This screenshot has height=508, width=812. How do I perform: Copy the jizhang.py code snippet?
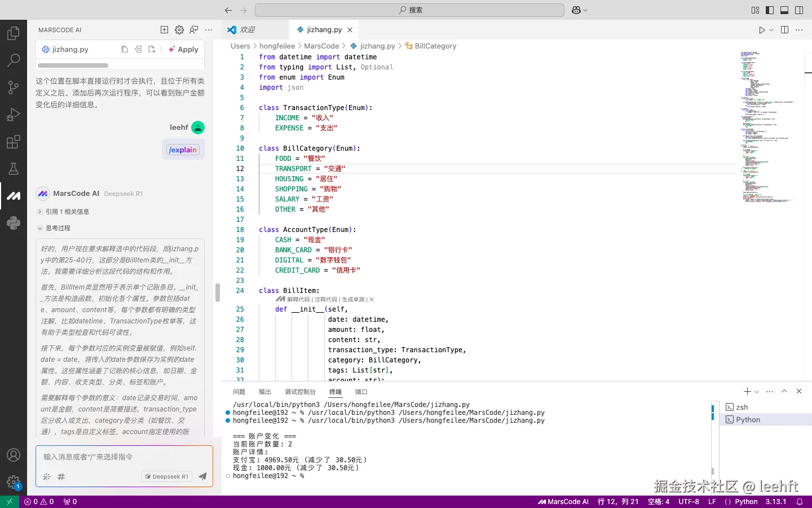click(125, 49)
